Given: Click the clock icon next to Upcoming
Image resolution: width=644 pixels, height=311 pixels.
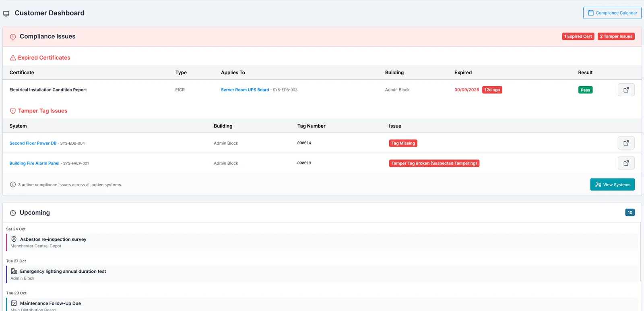Looking at the screenshot, I should 13,213.
